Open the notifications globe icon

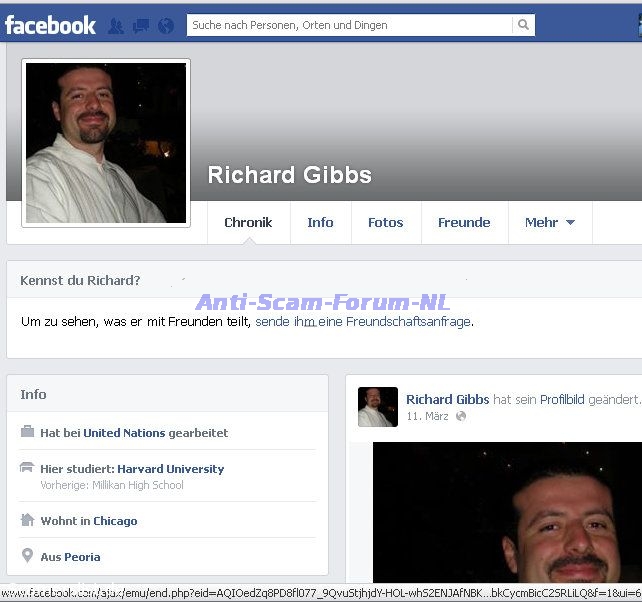pos(166,26)
